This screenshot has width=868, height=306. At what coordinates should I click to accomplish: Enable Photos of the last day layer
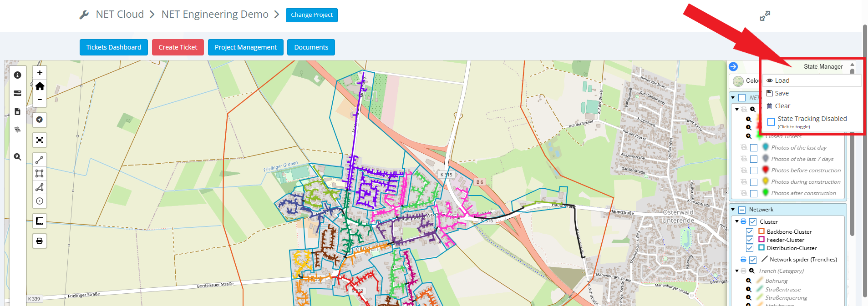tap(754, 148)
